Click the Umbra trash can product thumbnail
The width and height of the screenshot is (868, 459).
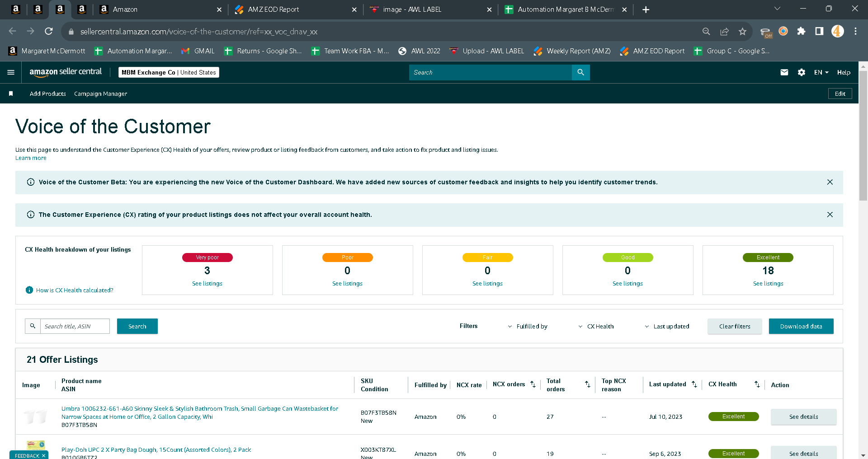35,417
